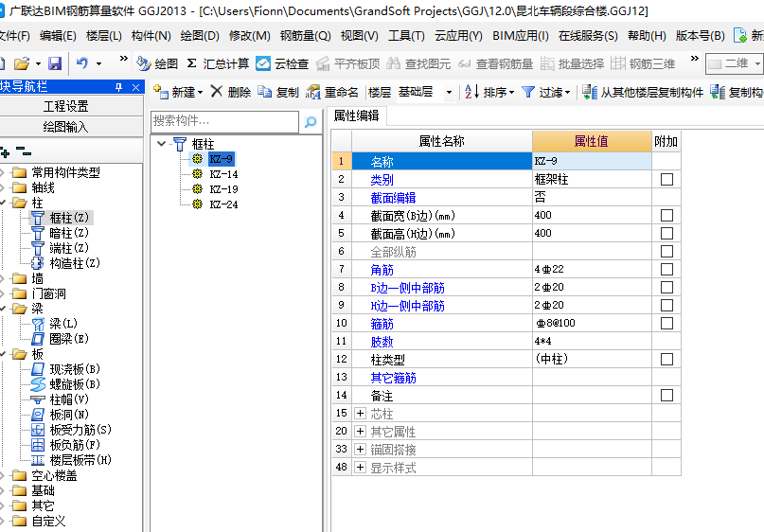Viewport: 764px width, 532px height.
Task: Toggle 附加 checkbox for 截面高 row
Action: (666, 234)
